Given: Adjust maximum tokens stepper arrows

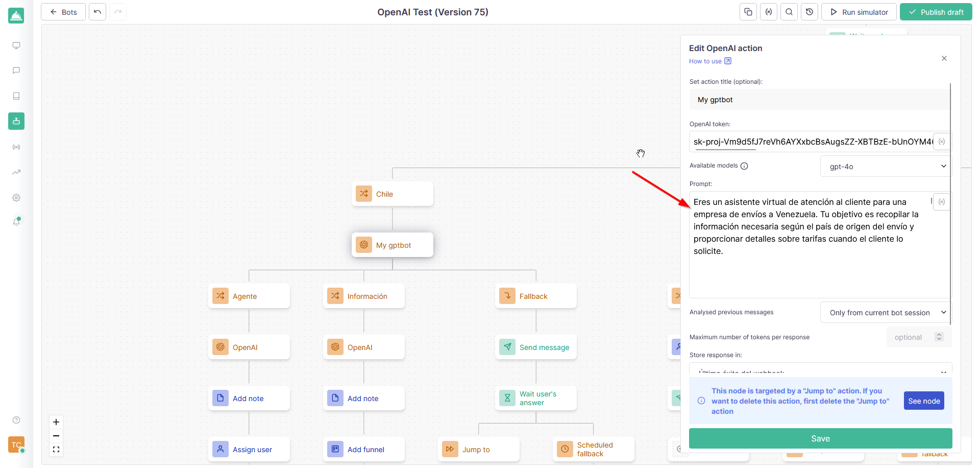Looking at the screenshot, I should pyautogui.click(x=939, y=337).
